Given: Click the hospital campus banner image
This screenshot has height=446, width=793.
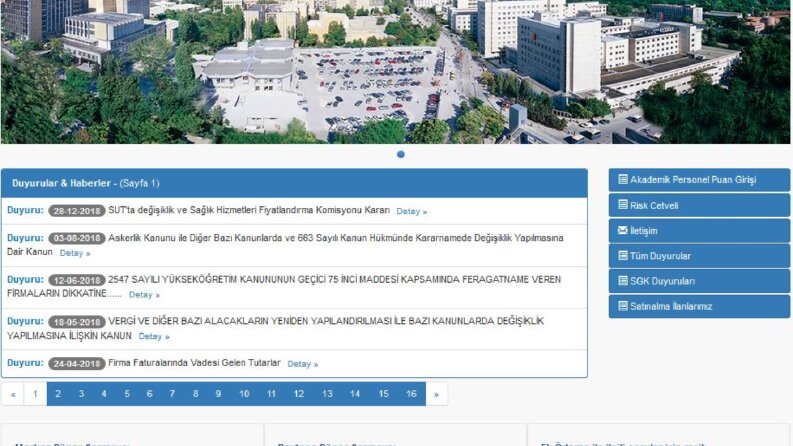Looking at the screenshot, I should pyautogui.click(x=395, y=72).
